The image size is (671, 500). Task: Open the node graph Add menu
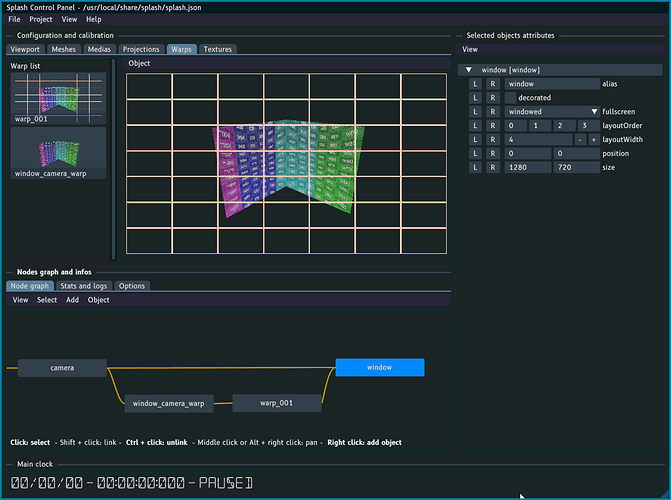pos(72,300)
